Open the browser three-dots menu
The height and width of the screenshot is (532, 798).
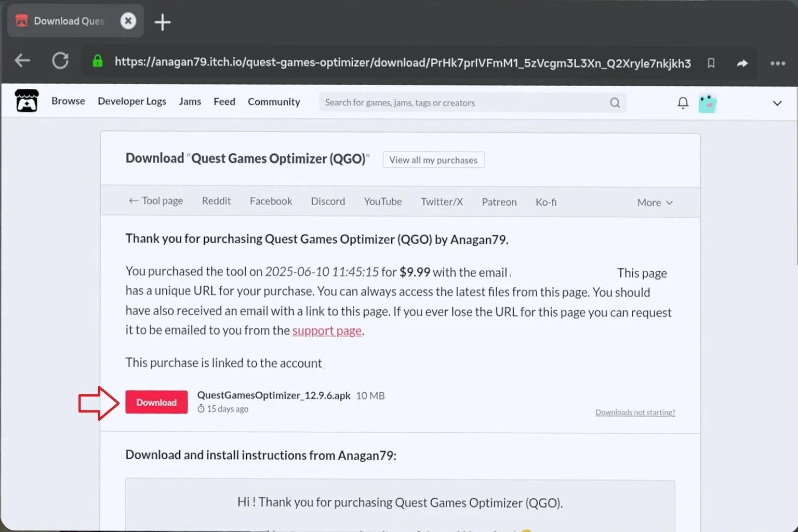778,63
